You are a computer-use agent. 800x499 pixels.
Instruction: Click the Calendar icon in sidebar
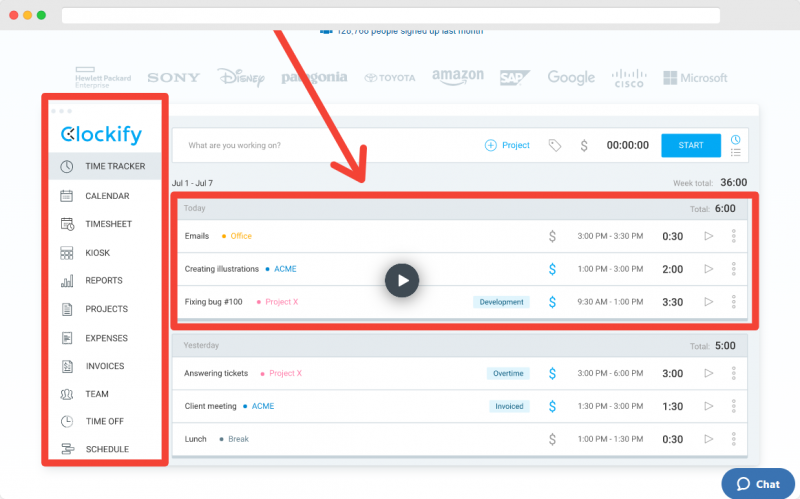[67, 196]
